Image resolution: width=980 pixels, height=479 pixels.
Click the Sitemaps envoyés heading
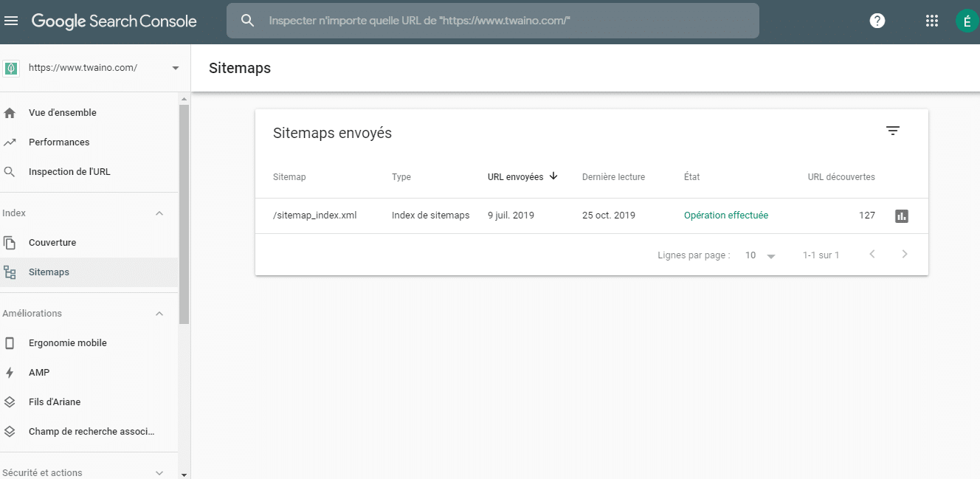point(332,134)
